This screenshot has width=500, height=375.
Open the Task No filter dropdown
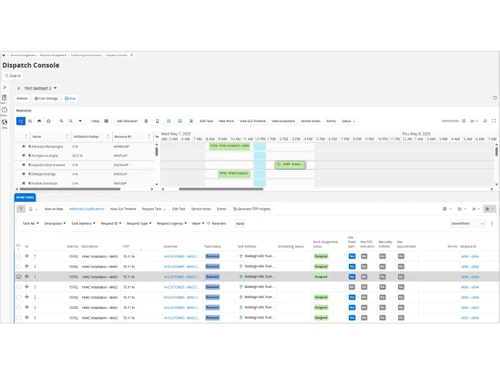30,223
